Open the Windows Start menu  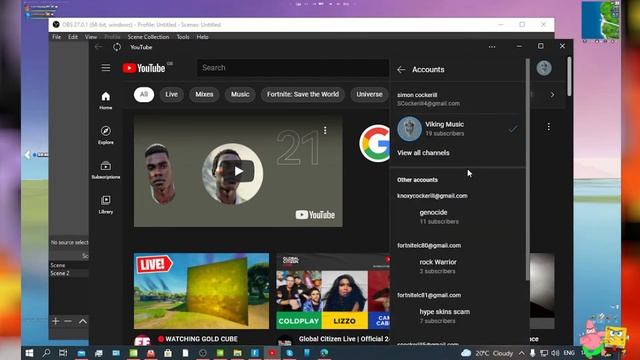click(x=29, y=353)
